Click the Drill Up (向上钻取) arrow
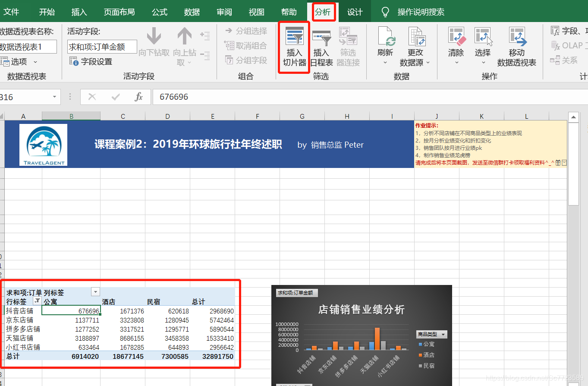This screenshot has height=386, width=588. coord(184,36)
